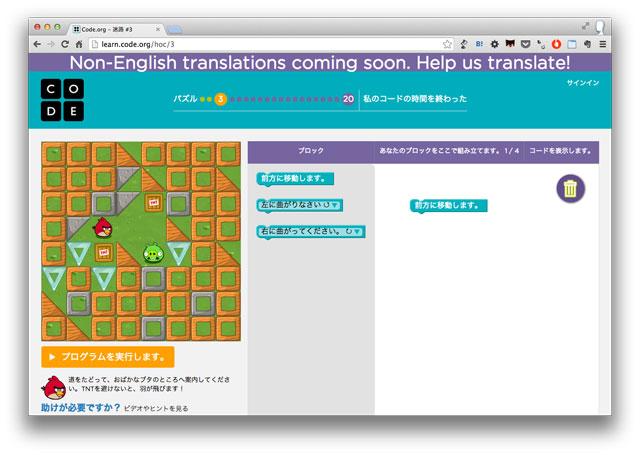Bookmark this page with the star icon
This screenshot has height=455, width=640.
tap(447, 44)
